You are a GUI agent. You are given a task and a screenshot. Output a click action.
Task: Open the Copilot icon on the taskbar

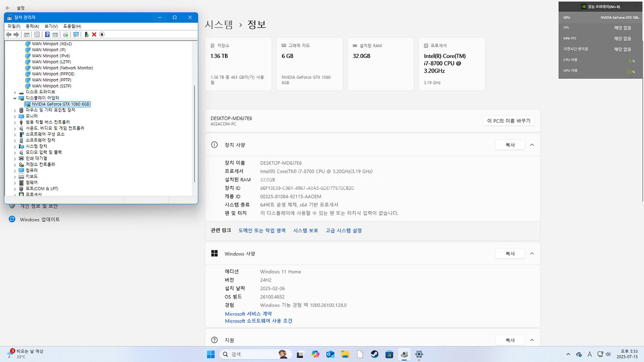pyautogui.click(x=315, y=354)
